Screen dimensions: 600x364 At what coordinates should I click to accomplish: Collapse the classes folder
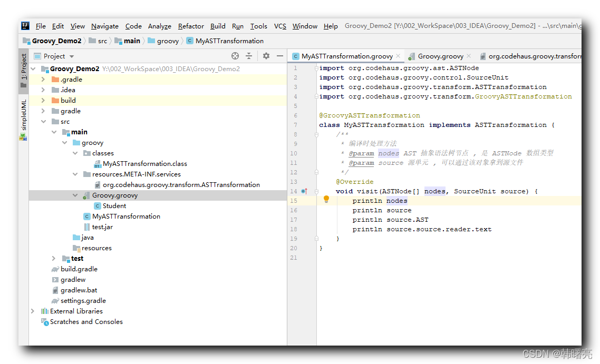pyautogui.click(x=75, y=153)
